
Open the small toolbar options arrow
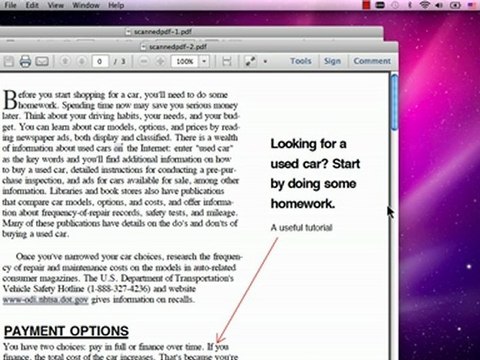(265, 62)
